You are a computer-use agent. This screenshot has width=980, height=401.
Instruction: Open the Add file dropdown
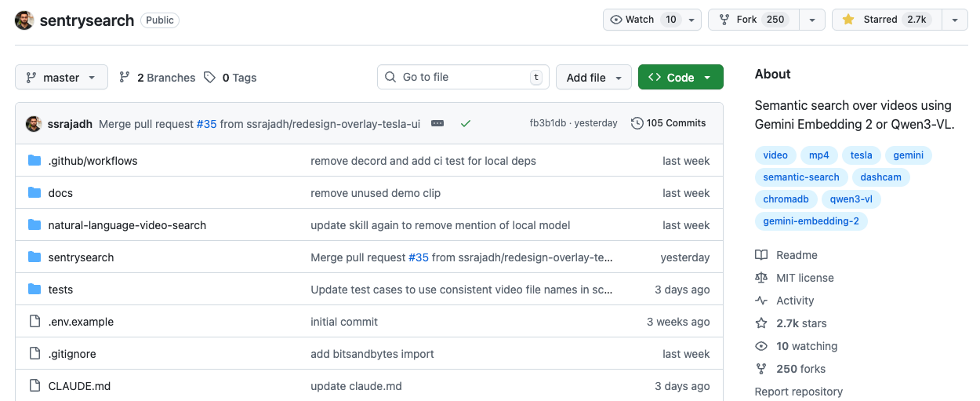click(593, 78)
